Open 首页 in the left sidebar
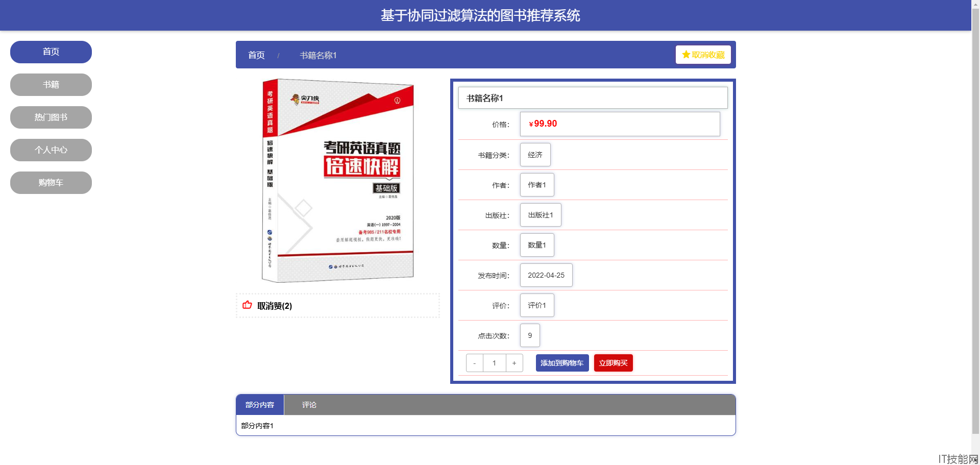Image resolution: width=980 pixels, height=465 pixels. 51,52
